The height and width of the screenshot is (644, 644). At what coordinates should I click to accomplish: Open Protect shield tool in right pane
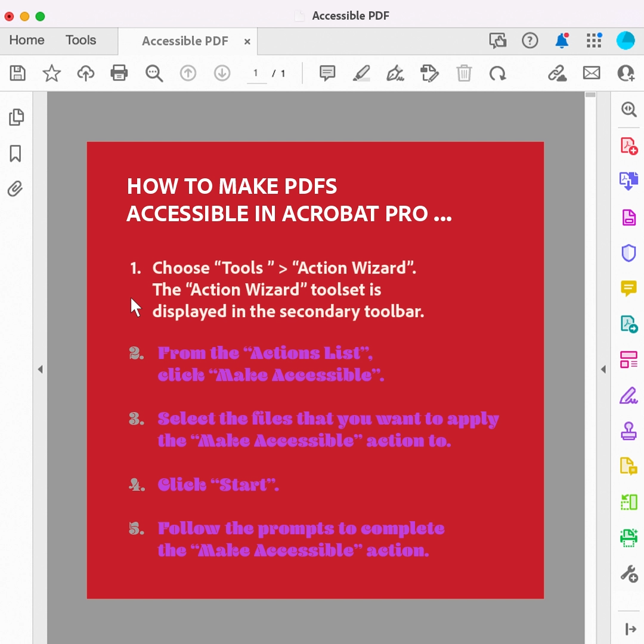628,253
